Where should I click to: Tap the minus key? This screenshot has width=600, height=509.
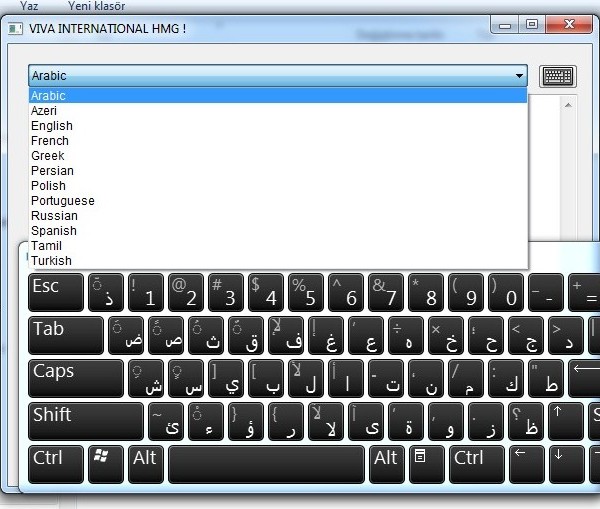pyautogui.click(x=546, y=292)
